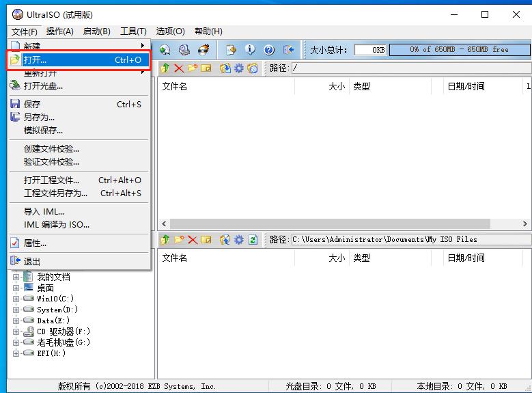Screen dimensions: 532x393
Task: Open the 新建 submenu arrow
Action: click(143, 45)
